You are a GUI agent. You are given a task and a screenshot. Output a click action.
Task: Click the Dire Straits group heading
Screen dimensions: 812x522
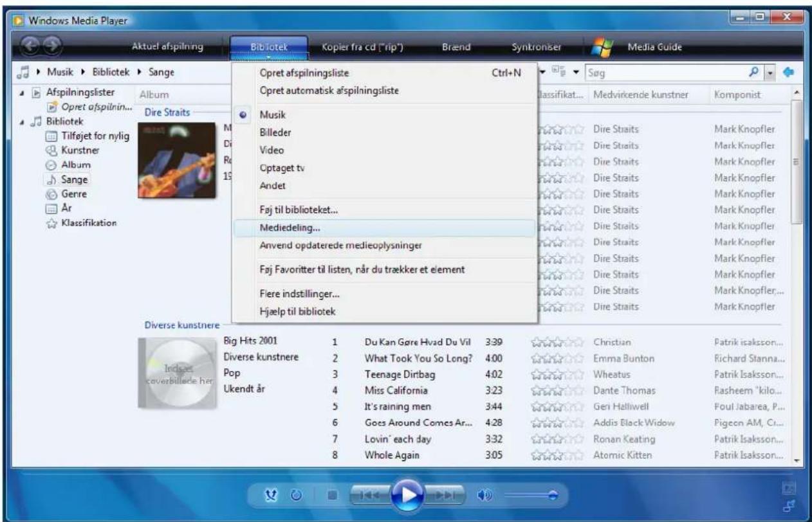167,112
